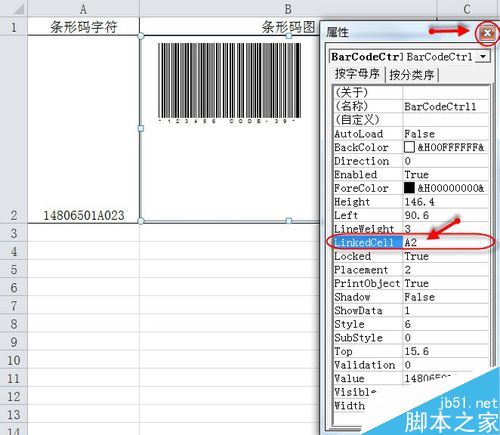500x435 pixels.
Task: Switch to the 按字母序 tab
Action: coord(357,74)
